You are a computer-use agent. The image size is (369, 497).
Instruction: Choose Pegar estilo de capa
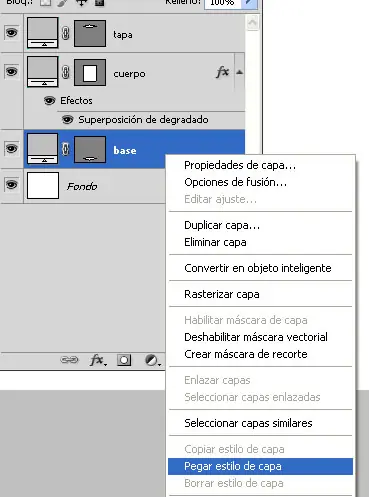click(260, 466)
